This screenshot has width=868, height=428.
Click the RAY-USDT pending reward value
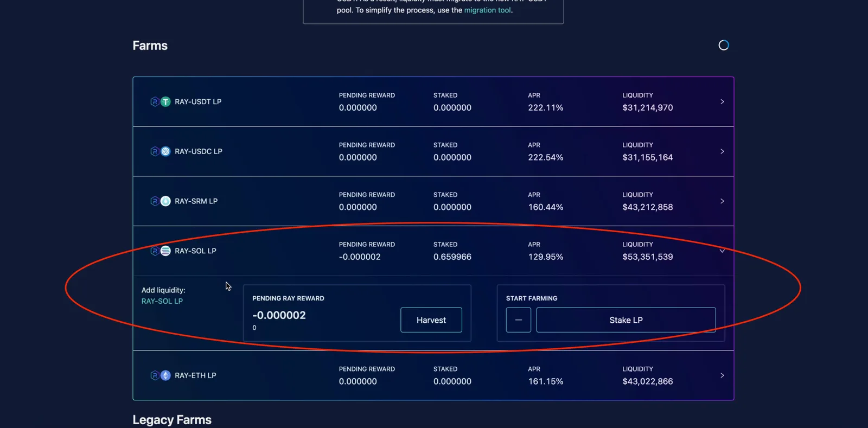(358, 108)
